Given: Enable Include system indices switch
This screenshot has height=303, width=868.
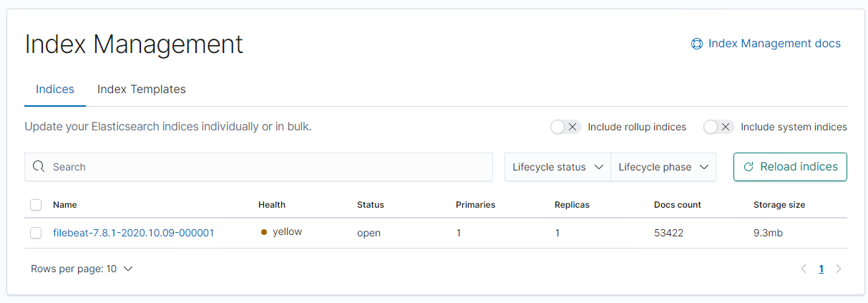Looking at the screenshot, I should (x=718, y=127).
